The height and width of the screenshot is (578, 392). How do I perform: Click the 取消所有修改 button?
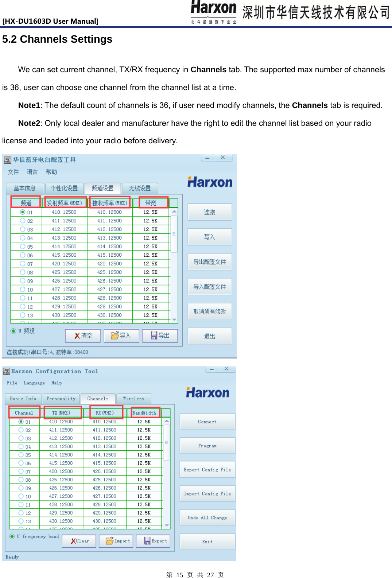(210, 311)
